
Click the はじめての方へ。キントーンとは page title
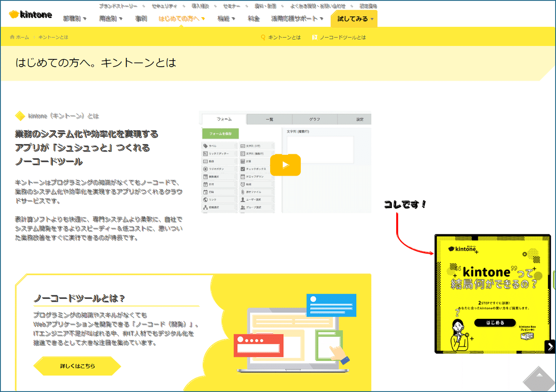(x=96, y=63)
